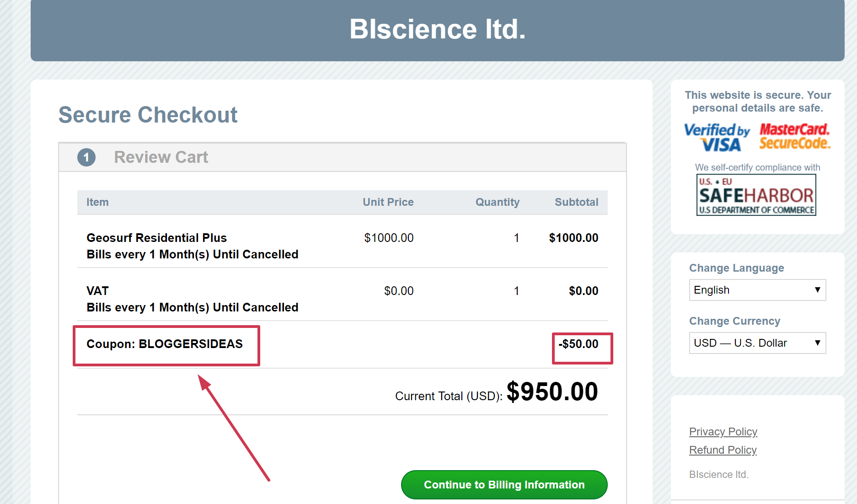Open the Privacy Policy link
857x504 pixels.
point(723,432)
